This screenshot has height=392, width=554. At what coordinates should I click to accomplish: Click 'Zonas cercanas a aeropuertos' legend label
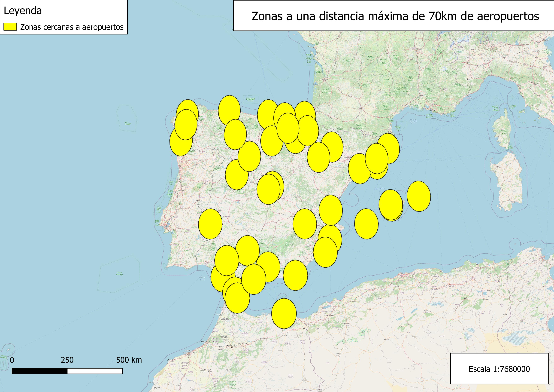pos(72,27)
